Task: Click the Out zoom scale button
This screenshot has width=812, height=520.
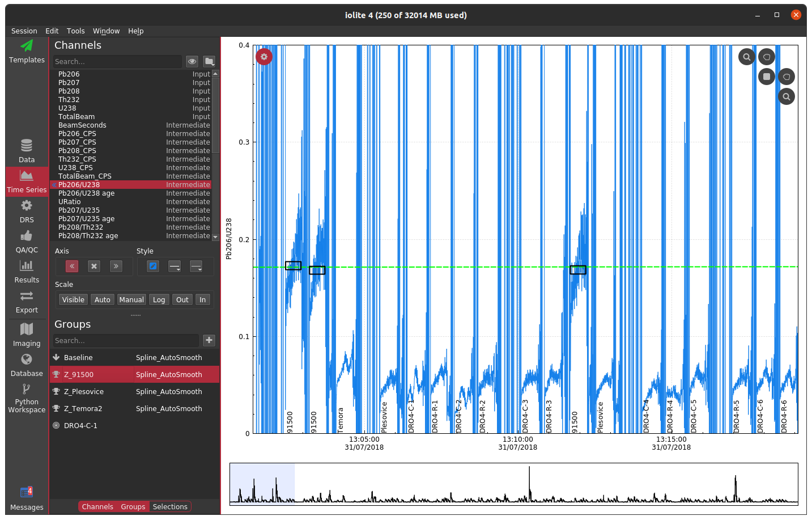Action: pos(182,299)
